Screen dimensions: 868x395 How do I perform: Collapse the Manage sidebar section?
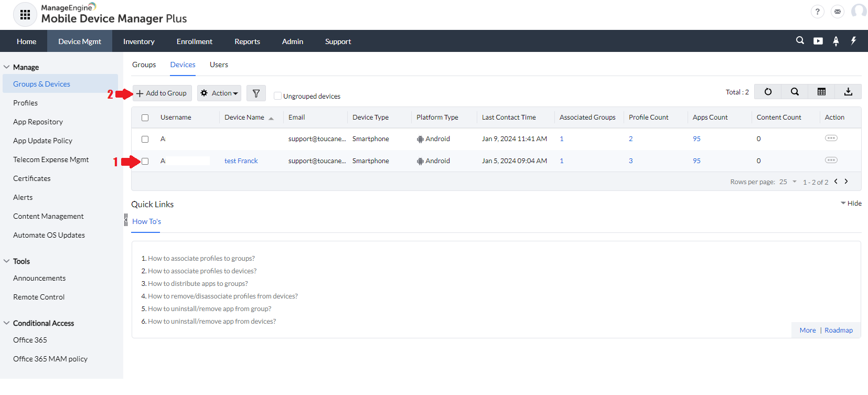[7, 67]
